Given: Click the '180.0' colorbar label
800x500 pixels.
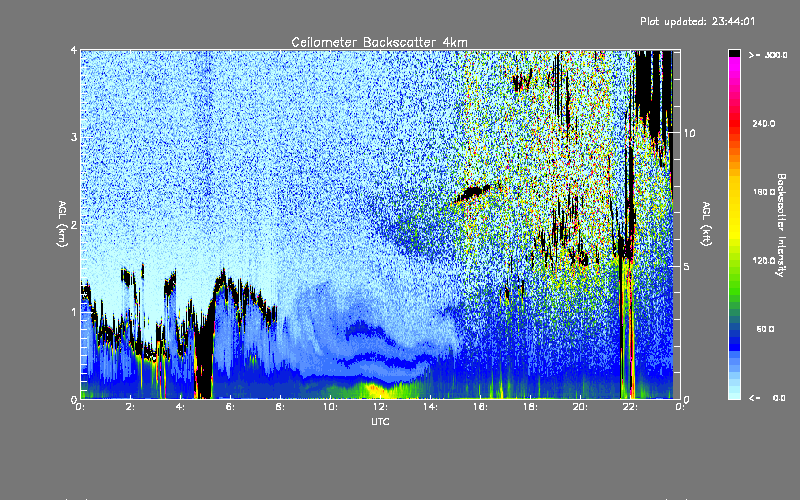Looking at the screenshot, I should 764,192.
